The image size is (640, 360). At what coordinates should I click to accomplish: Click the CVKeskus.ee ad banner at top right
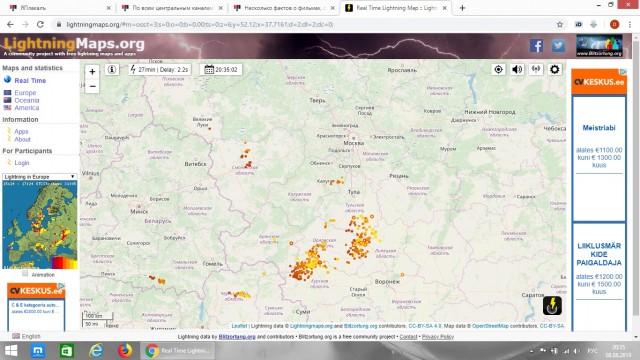coord(599,82)
